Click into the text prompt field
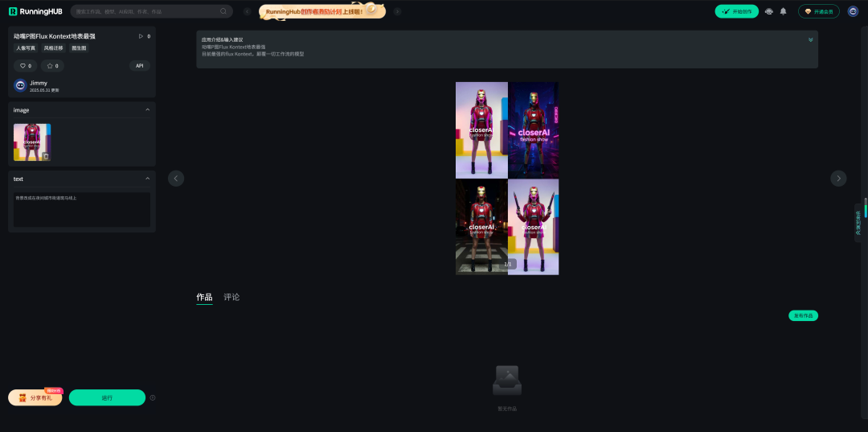Image resolution: width=868 pixels, height=432 pixels. [82, 209]
